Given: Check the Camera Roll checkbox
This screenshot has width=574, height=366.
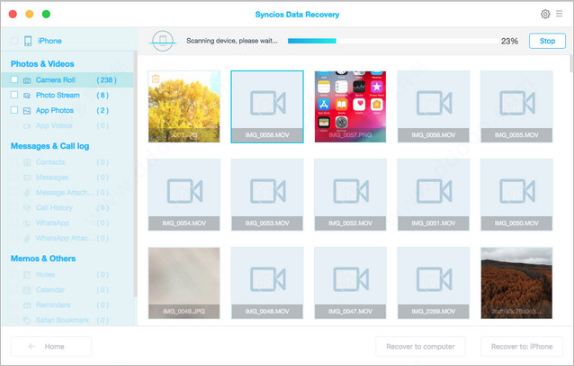Looking at the screenshot, I should click(x=14, y=79).
